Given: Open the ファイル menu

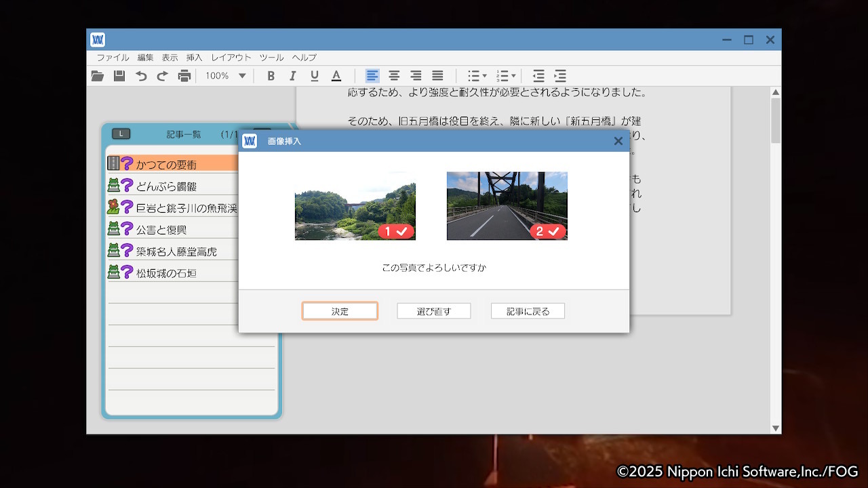Looking at the screenshot, I should [113, 58].
